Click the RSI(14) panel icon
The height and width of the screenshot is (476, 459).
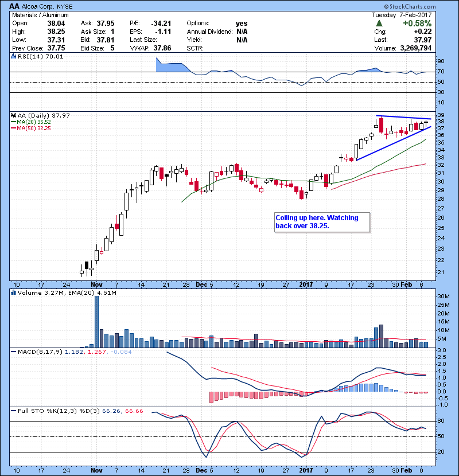point(14,56)
